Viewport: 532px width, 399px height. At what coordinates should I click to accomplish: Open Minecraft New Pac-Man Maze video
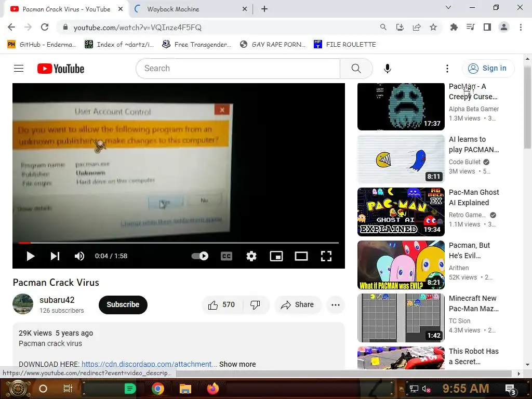coord(401,318)
